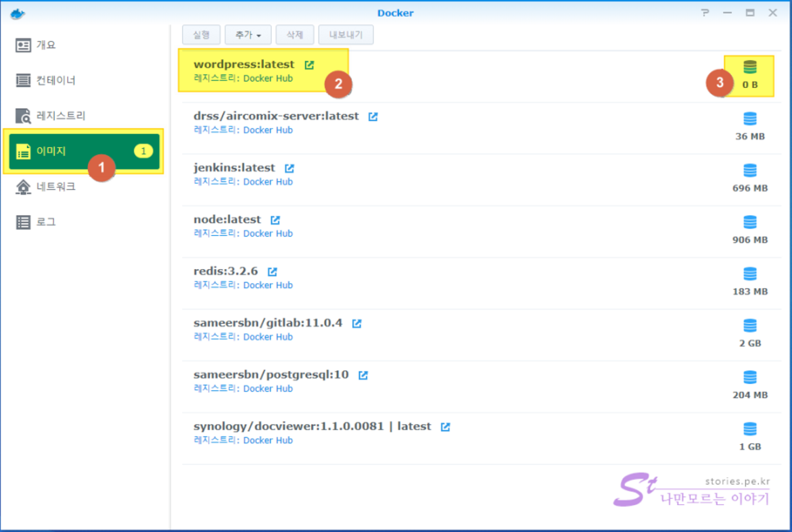The image size is (792, 532).
Task: Select the 네트워크 sidebar item
Action: (x=55, y=187)
